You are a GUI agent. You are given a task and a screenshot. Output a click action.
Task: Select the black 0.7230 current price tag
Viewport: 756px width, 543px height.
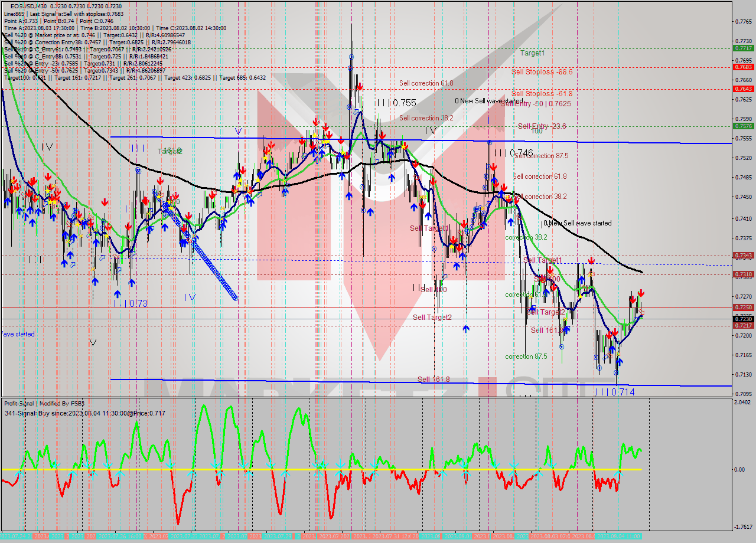742,319
